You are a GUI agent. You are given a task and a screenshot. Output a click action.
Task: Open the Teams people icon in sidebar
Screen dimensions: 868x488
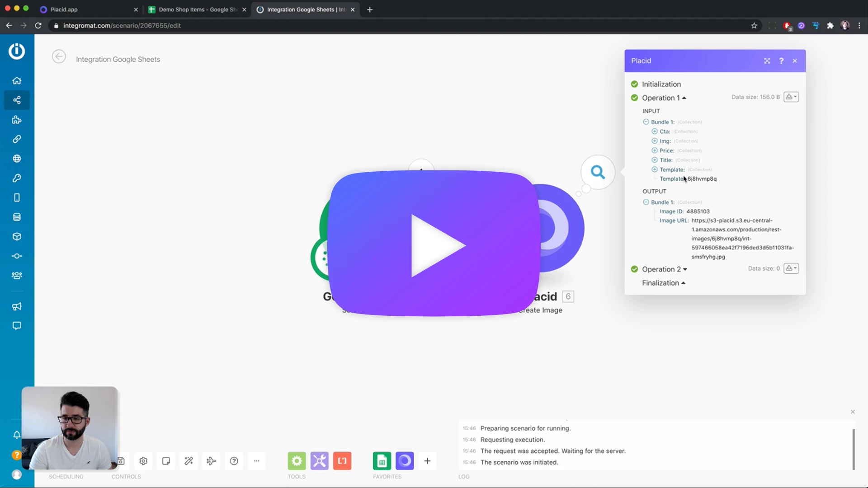click(17, 276)
